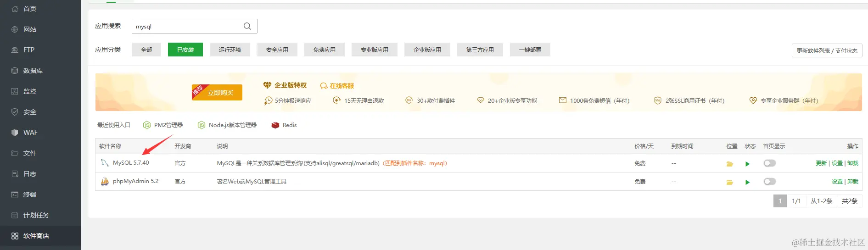Select the 第三方应用 category filter

[x=480, y=50]
